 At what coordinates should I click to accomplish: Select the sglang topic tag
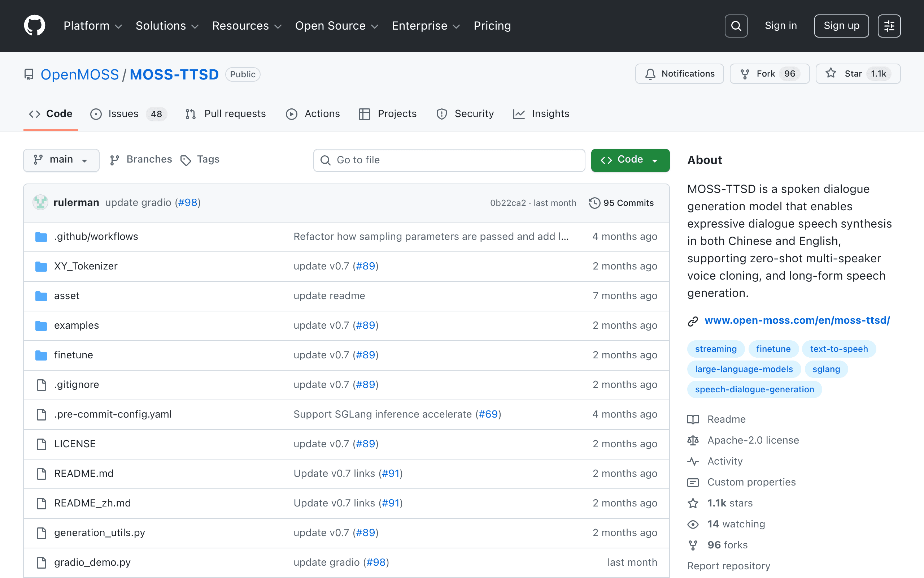tap(826, 369)
